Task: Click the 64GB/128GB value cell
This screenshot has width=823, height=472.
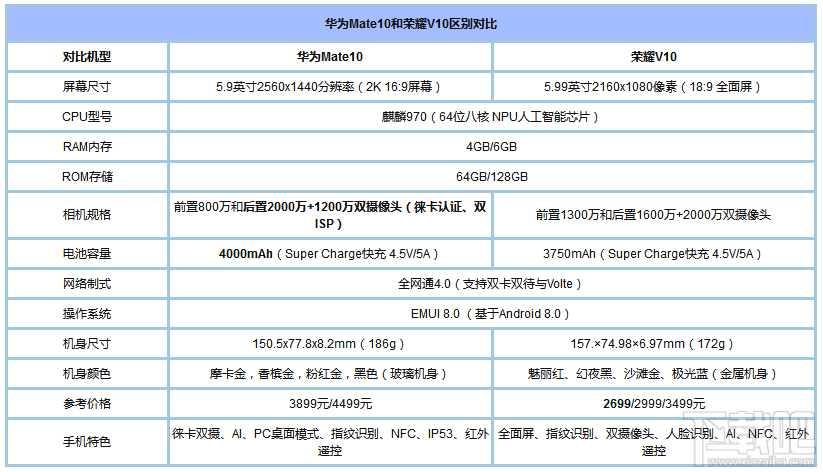Action: pyautogui.click(x=491, y=176)
